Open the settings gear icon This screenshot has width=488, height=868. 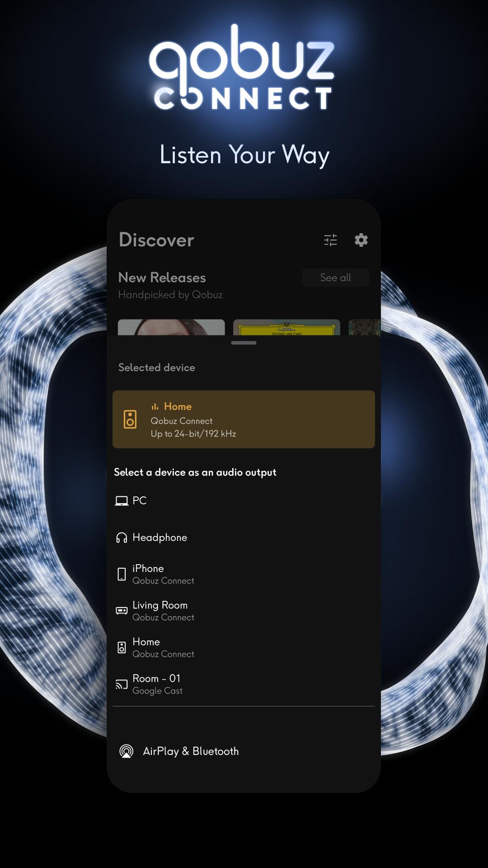361,240
